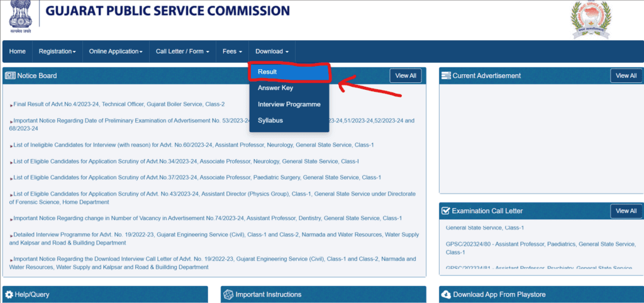The height and width of the screenshot is (303, 644).
Task: Click the Notice Board heading text
Action: (x=37, y=75)
